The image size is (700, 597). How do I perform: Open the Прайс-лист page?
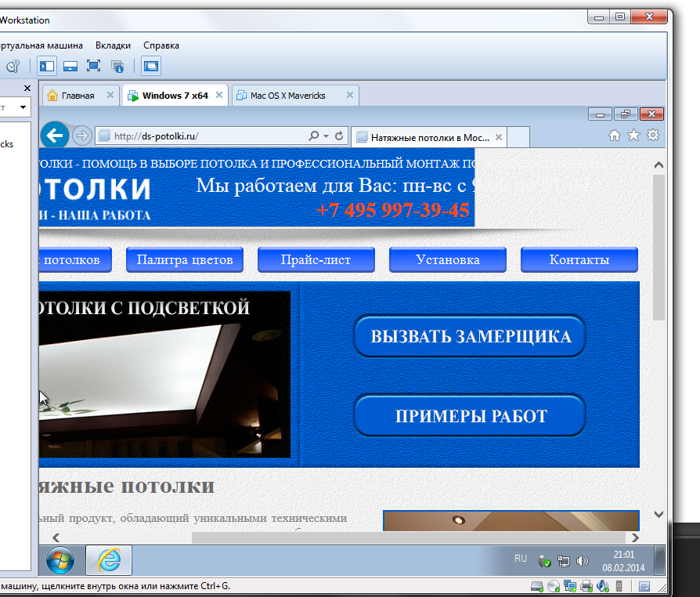[316, 259]
